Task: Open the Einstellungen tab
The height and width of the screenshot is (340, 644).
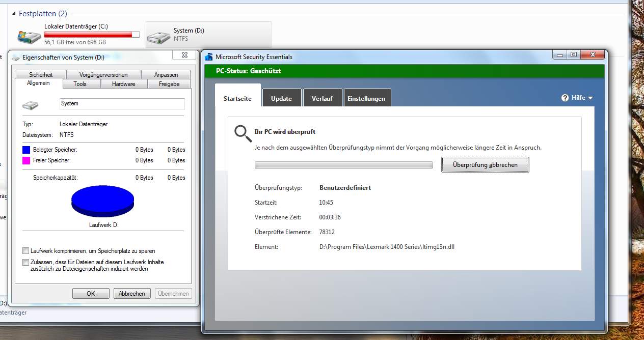Action: coord(366,98)
